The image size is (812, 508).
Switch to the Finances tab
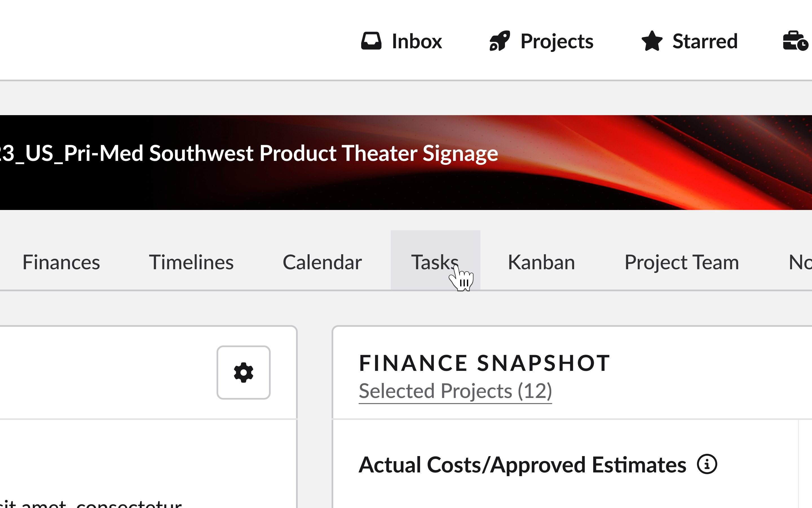[61, 262]
